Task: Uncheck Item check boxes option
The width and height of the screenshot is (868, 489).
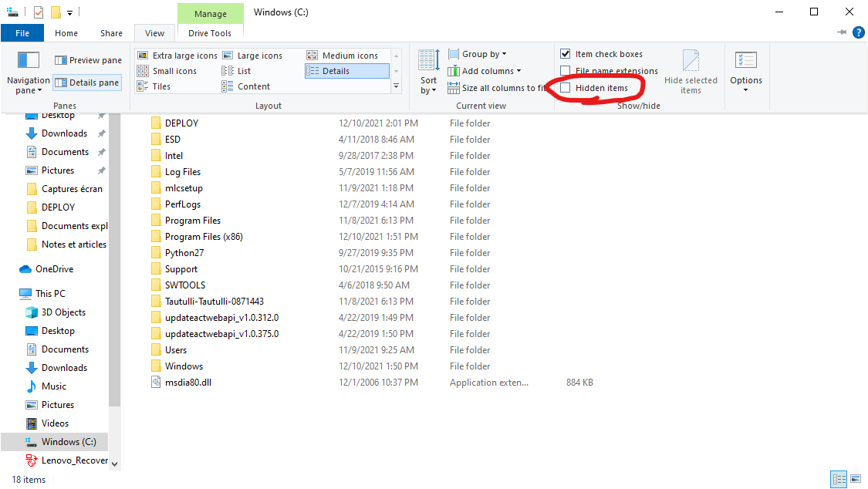Action: pos(566,54)
